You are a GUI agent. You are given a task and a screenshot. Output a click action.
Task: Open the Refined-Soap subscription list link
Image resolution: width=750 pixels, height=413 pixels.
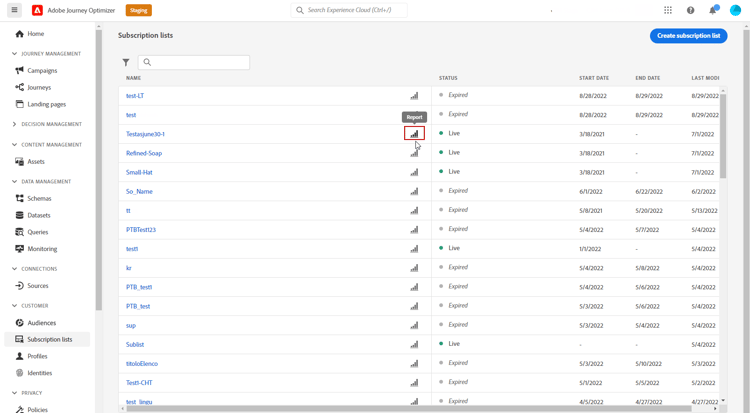pos(144,153)
